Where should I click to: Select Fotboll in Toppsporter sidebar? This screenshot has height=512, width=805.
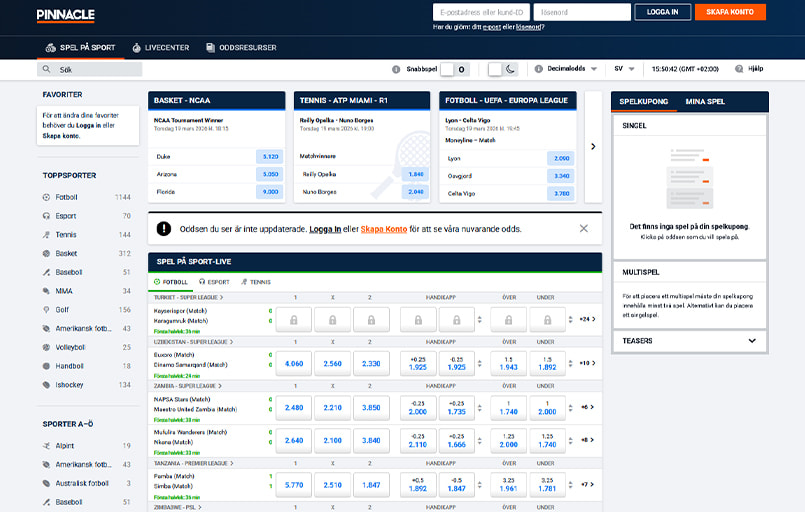click(67, 197)
